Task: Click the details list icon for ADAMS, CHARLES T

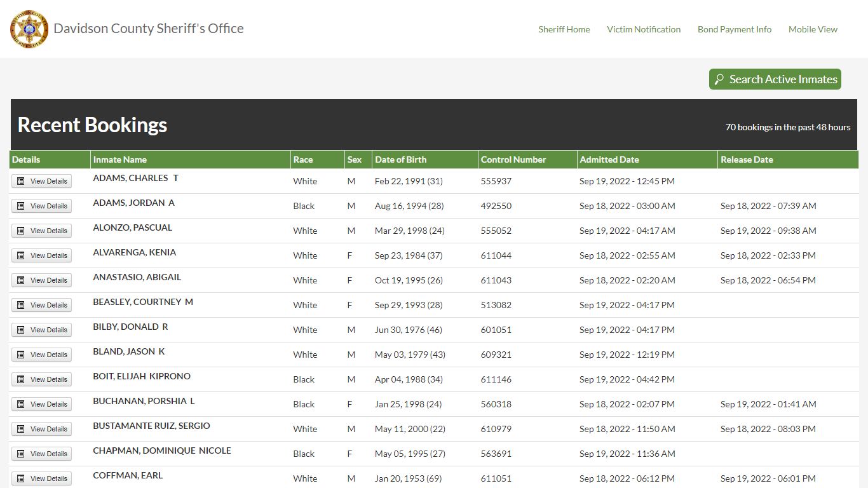Action: point(21,181)
